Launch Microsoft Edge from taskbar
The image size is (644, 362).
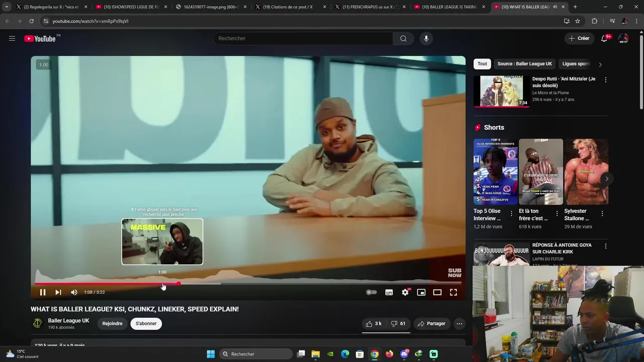coord(345,354)
